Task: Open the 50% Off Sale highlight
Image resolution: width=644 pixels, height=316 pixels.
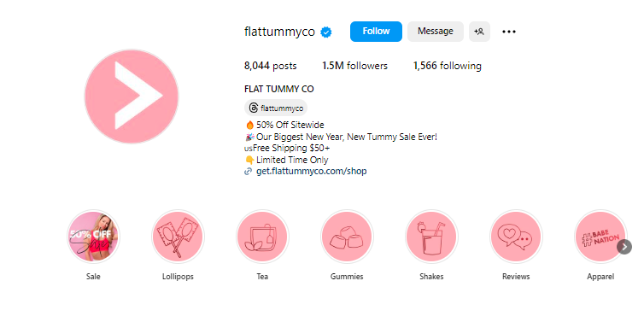Action: pos(93,237)
